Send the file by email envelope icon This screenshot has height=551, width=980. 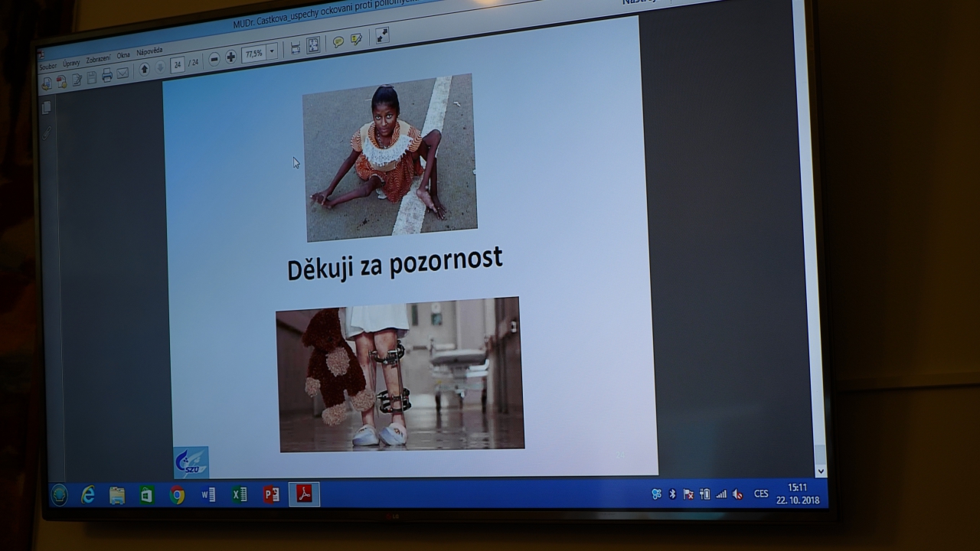122,73
